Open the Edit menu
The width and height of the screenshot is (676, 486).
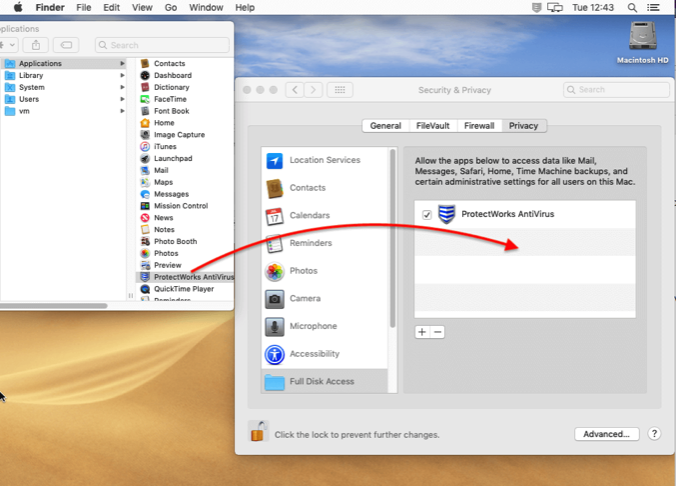[x=111, y=7]
